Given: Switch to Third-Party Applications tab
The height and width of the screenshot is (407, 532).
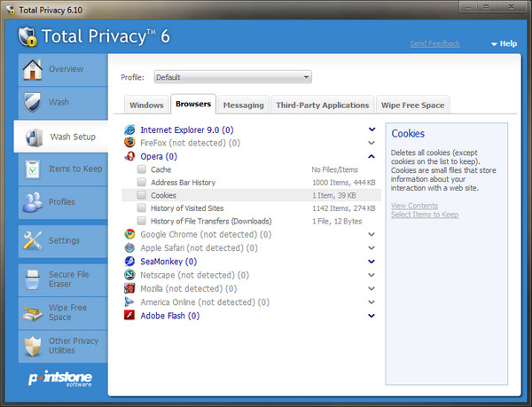Looking at the screenshot, I should pos(322,105).
